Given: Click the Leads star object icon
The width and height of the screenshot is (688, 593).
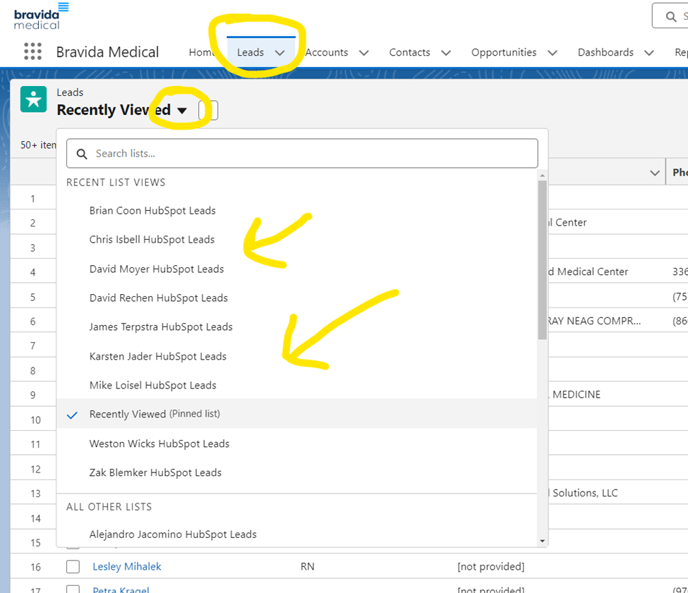Looking at the screenshot, I should (33, 100).
